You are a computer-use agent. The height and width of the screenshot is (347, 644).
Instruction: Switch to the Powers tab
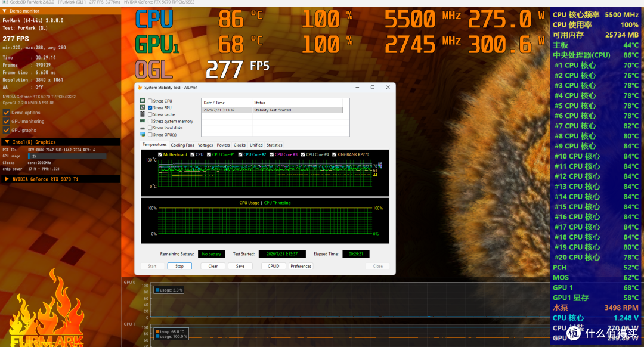click(223, 145)
